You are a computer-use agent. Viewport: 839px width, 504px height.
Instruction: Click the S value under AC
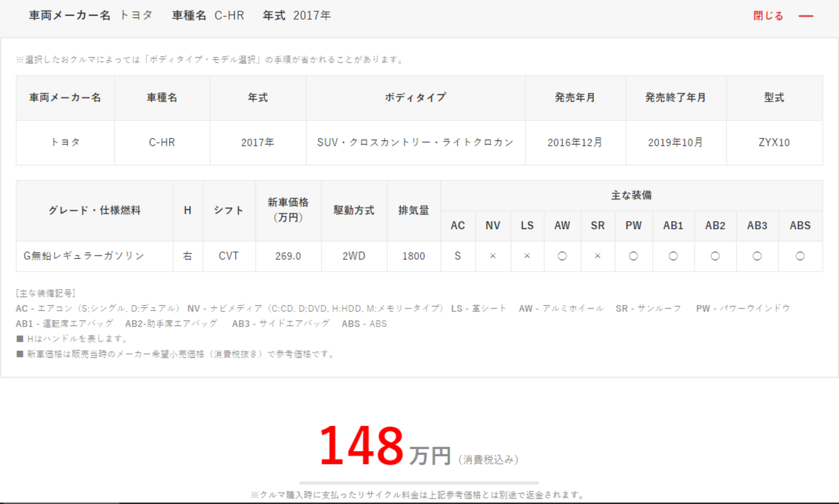[458, 256]
